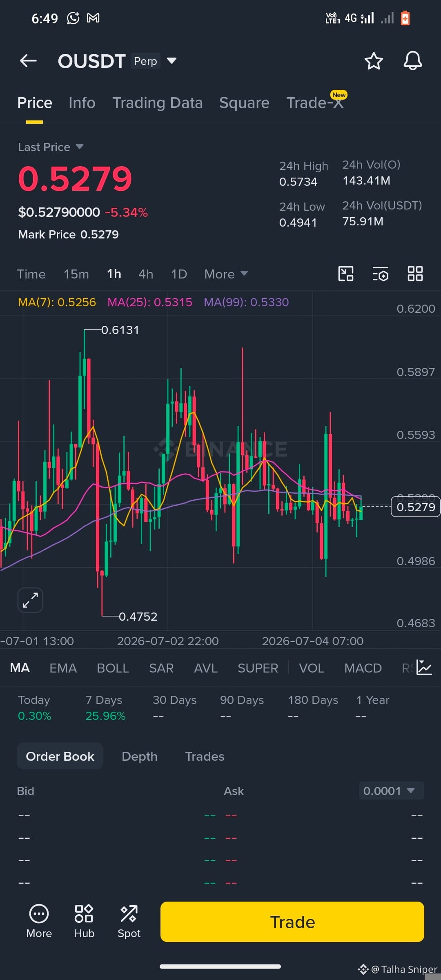Screen dimensions: 441x980
Task: Open chart settings icon
Action: 381,274
